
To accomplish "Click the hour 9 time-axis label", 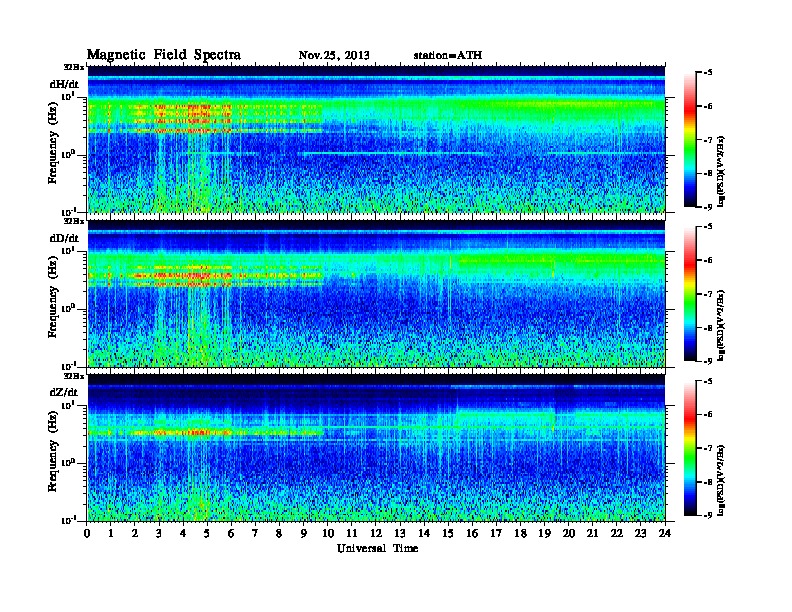I will [304, 534].
